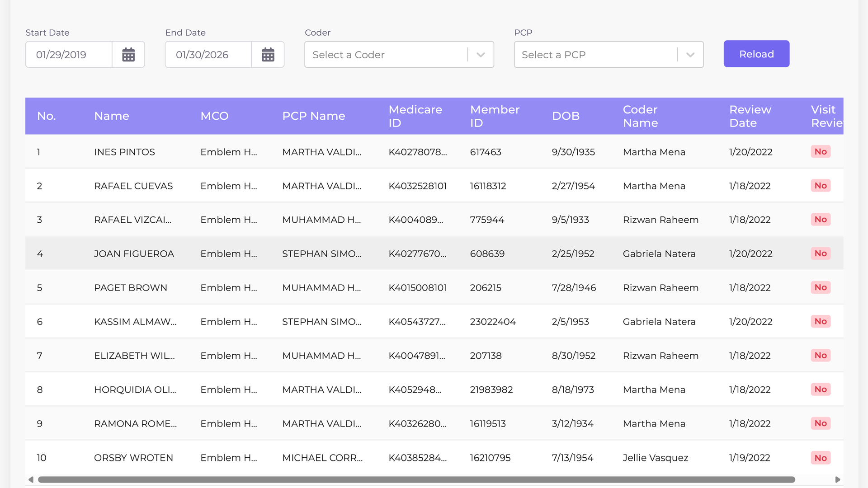The height and width of the screenshot is (488, 868).
Task: Open the Start Date calendar picker
Action: coord(128,55)
